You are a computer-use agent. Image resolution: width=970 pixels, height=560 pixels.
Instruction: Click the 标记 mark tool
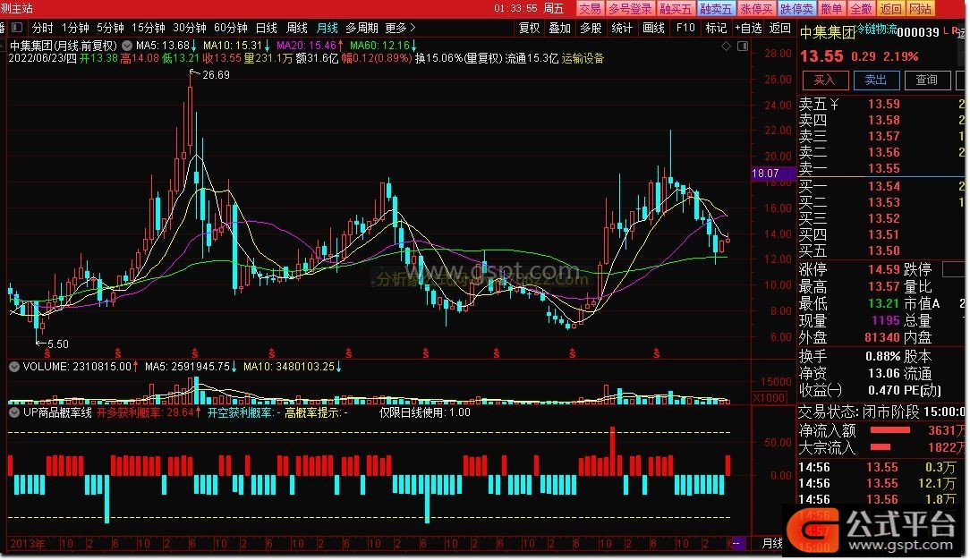pyautogui.click(x=717, y=28)
